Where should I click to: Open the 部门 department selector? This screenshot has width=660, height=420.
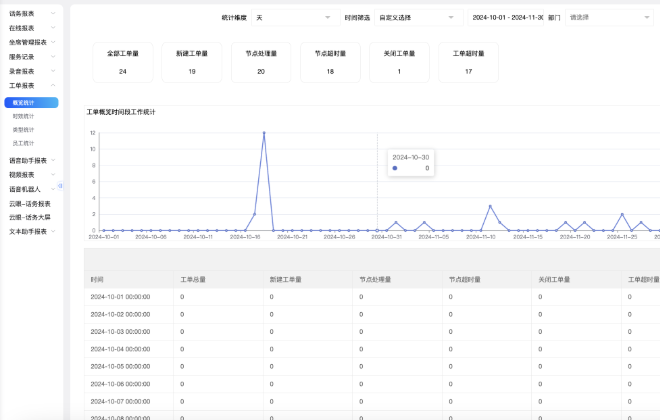pyautogui.click(x=610, y=18)
